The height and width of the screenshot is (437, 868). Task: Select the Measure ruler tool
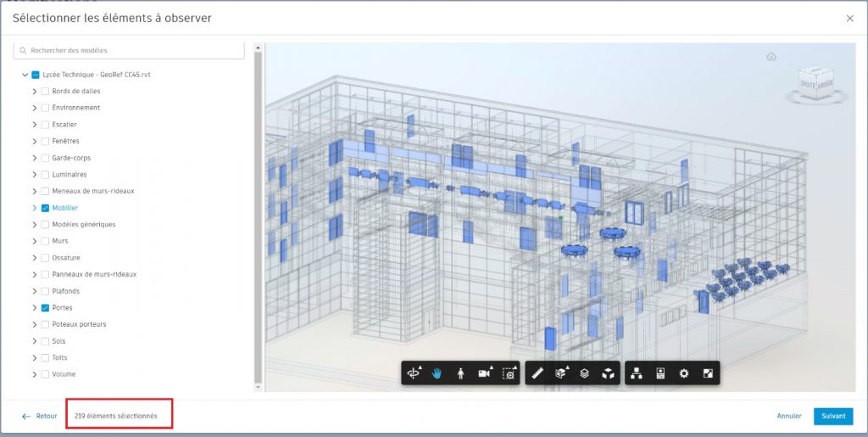coord(537,373)
